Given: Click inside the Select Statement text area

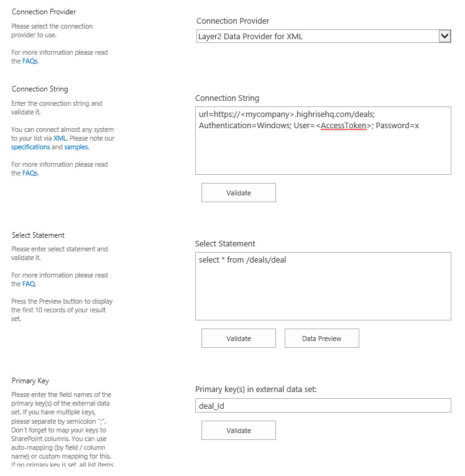Looking at the screenshot, I should pyautogui.click(x=323, y=292).
